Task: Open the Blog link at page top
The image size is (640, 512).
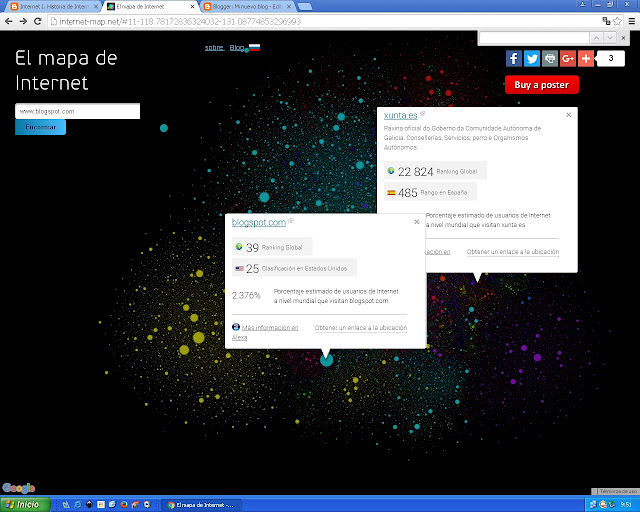Action: (237, 48)
